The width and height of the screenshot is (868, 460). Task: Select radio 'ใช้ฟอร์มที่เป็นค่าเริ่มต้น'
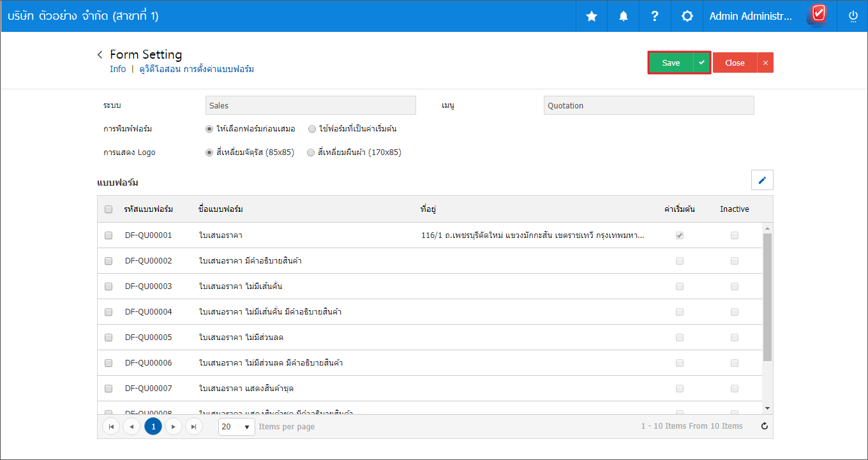pos(311,129)
